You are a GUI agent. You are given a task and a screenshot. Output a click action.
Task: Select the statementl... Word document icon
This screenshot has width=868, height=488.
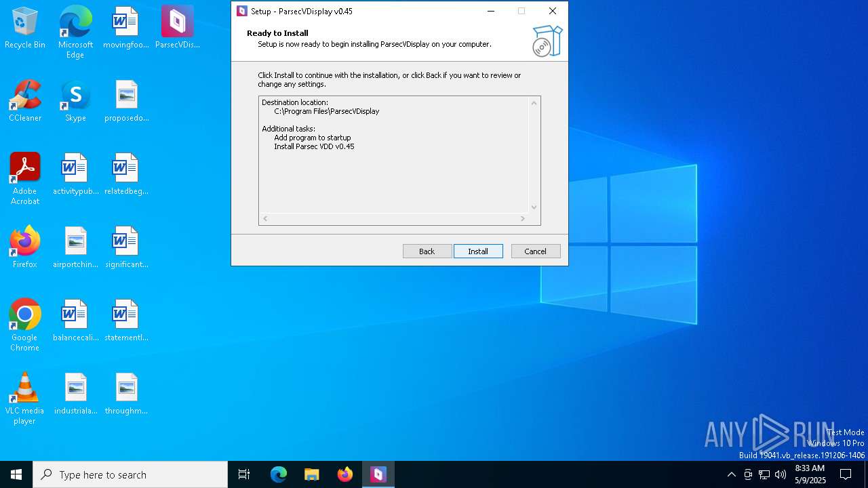click(126, 321)
